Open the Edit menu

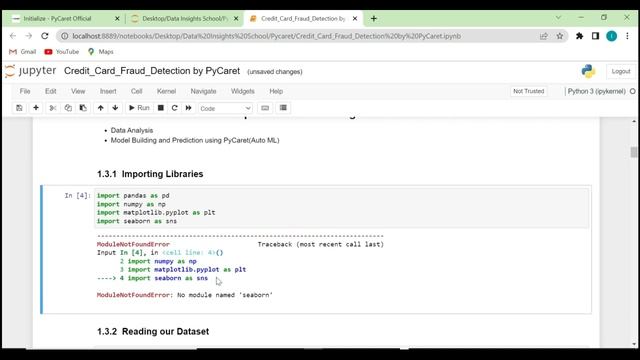coord(51,91)
